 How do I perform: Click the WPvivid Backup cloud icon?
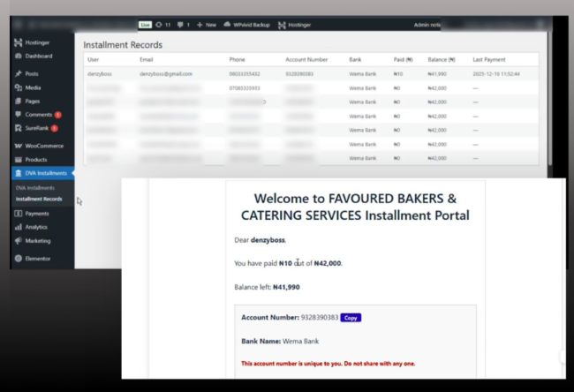pos(227,24)
